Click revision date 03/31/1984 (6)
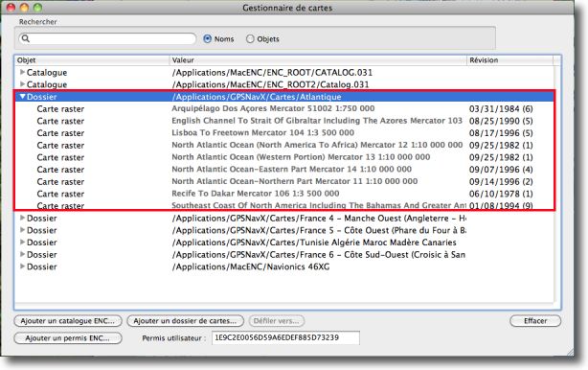The width and height of the screenshot is (588, 370). tap(501, 109)
